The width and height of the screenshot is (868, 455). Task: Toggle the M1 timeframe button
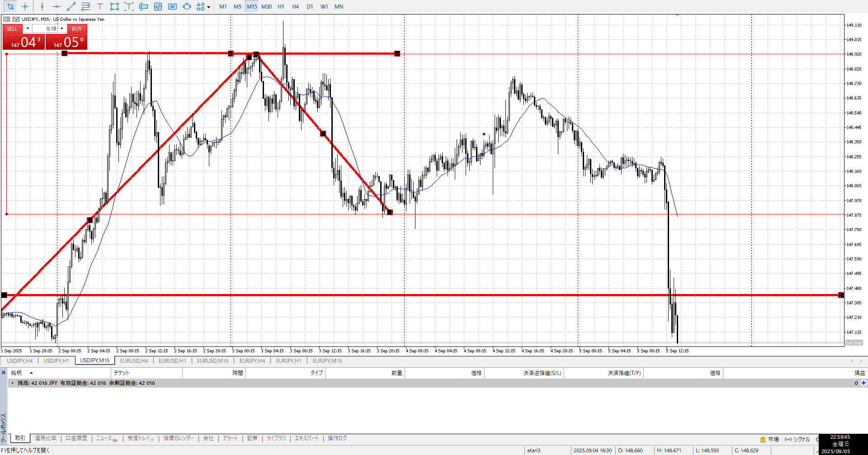(223, 6)
